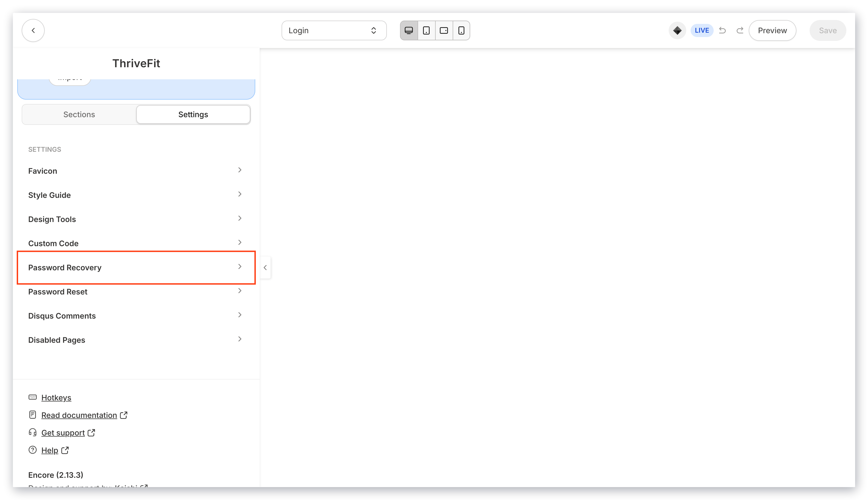Open Disabled Pages settings item
Viewport: 868px width, 500px height.
click(136, 340)
